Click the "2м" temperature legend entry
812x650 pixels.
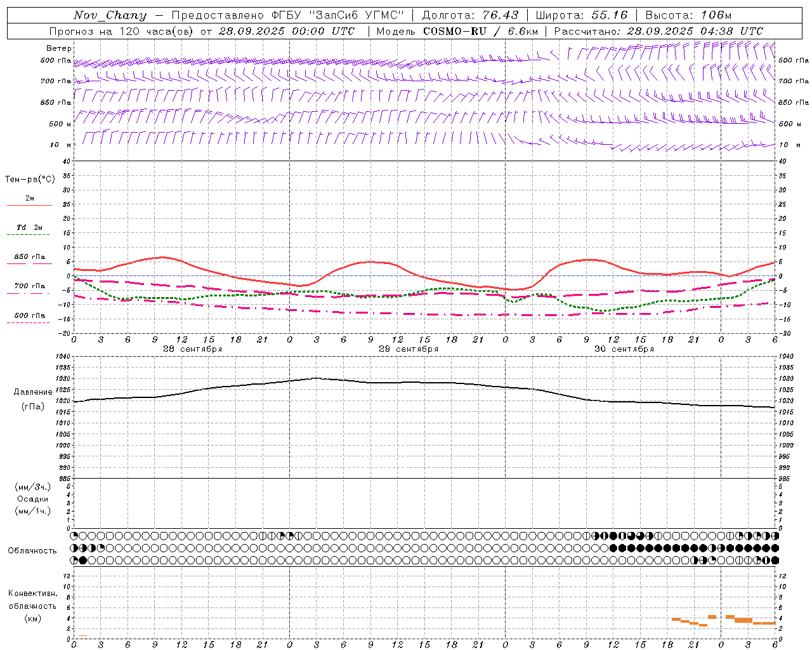[x=30, y=199]
